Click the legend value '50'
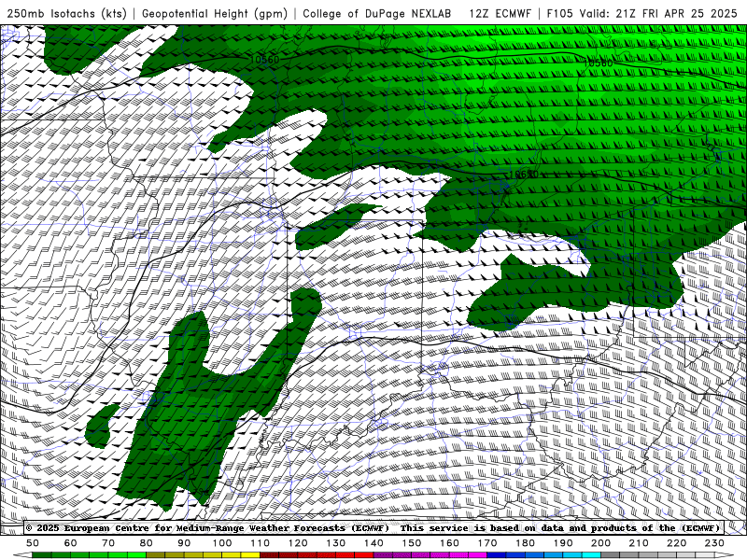 [33, 543]
